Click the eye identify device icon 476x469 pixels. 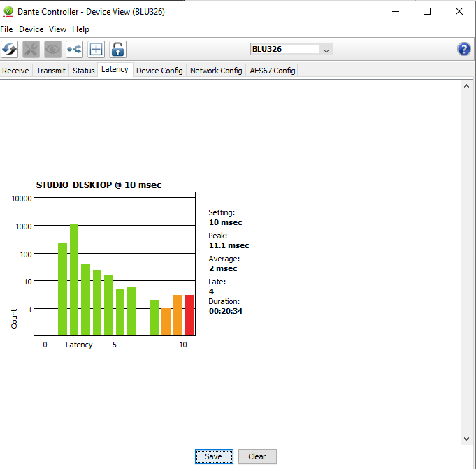coord(52,49)
